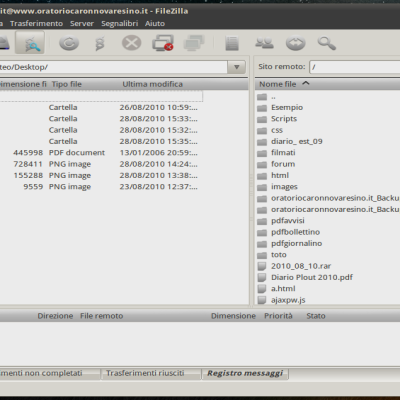Select the local PDF document row
Viewport: 400px width, 400px height.
pyautogui.click(x=100, y=153)
